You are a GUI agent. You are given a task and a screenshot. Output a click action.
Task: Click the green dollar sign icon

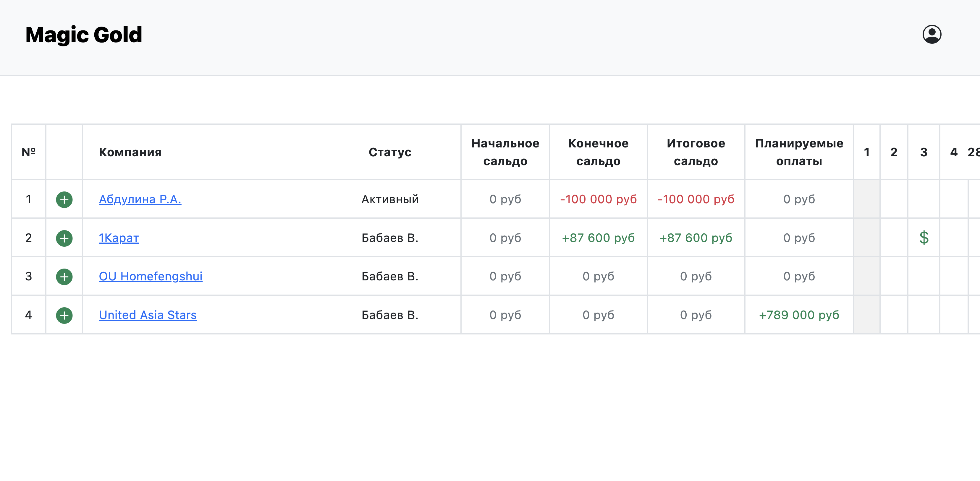[924, 238]
